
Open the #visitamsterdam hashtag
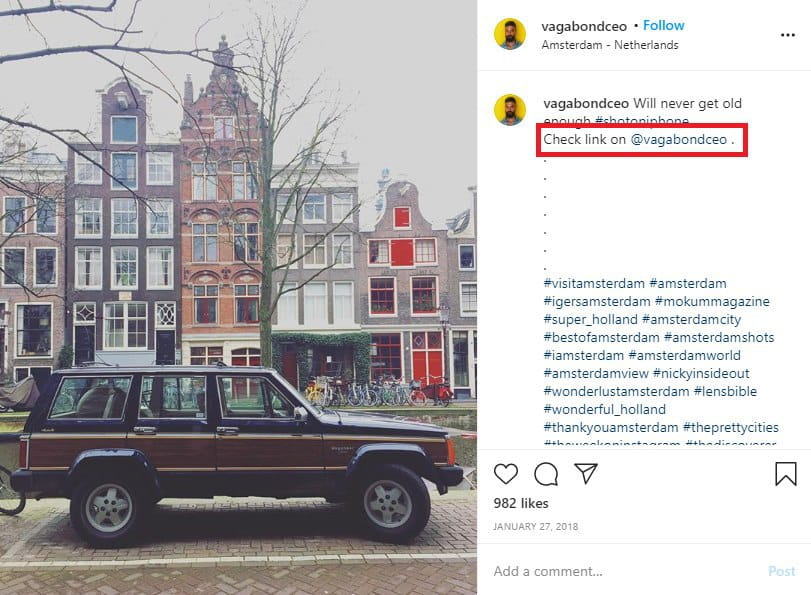click(594, 284)
